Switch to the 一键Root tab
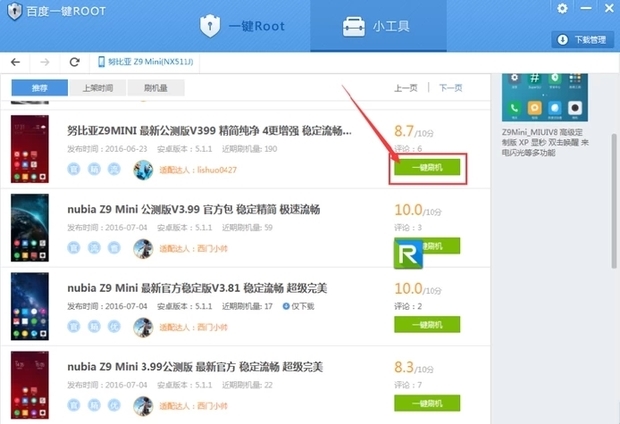 point(242,26)
